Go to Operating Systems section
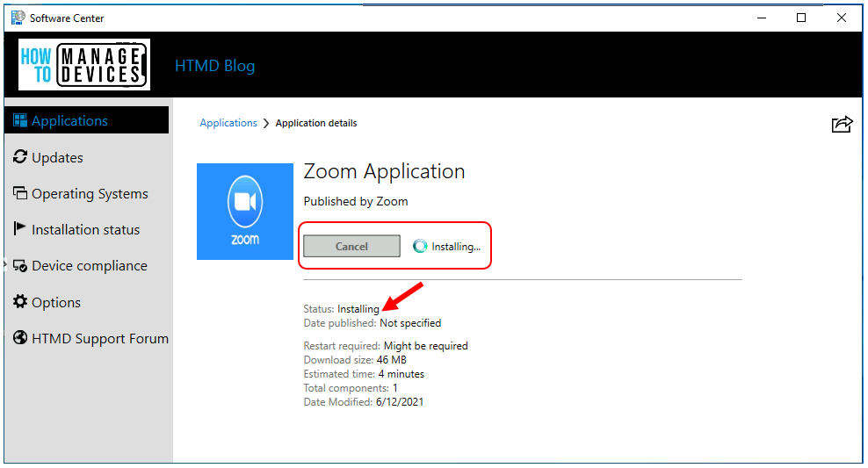The height and width of the screenshot is (468, 868). point(86,194)
